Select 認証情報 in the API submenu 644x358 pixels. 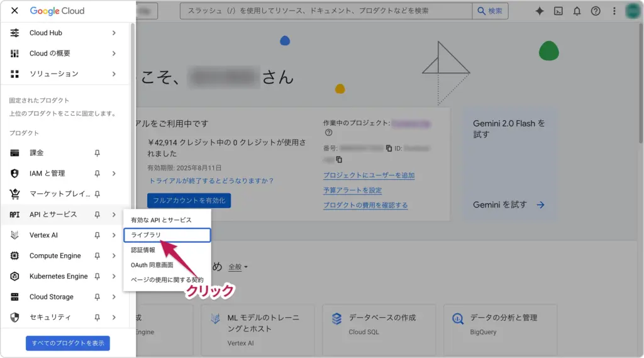point(167,250)
